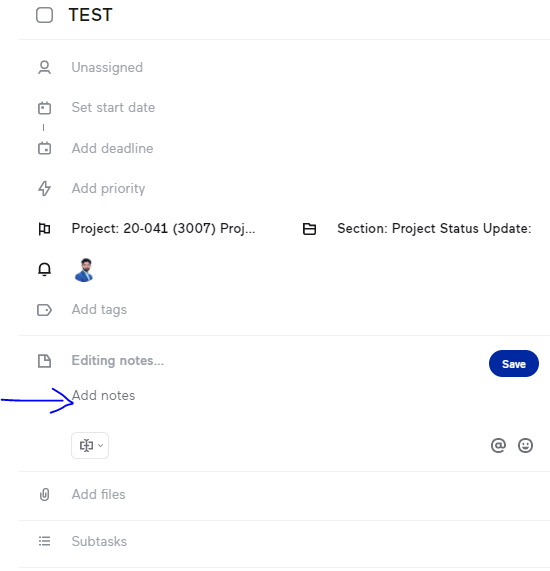
Task: Click the priority lightning bolt icon
Action: pos(44,188)
